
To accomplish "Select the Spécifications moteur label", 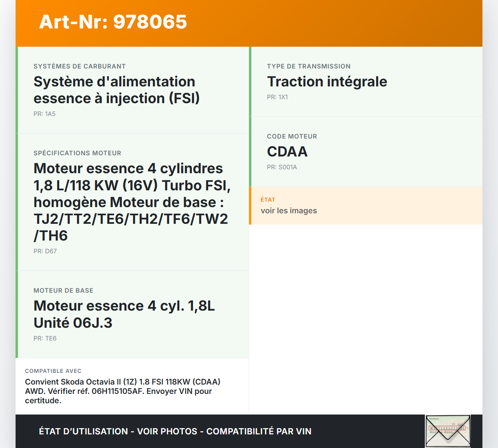I will pyautogui.click(x=77, y=153).
